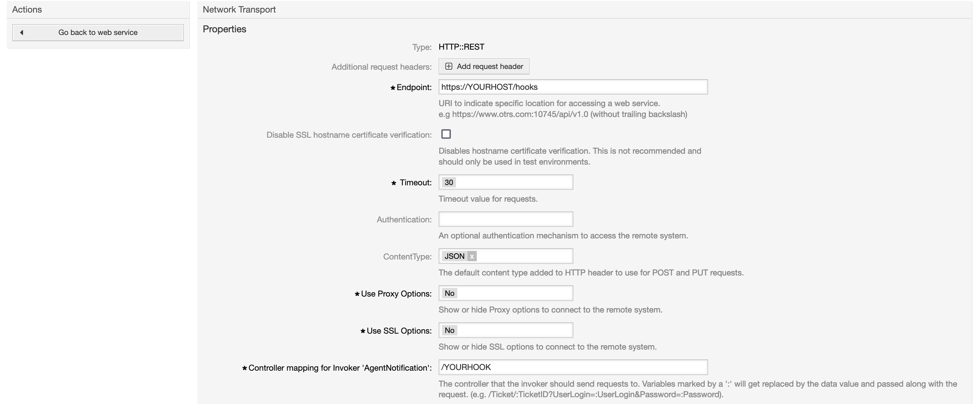Viewport: 980px width, 404px height.
Task: Remove the JSON content type tag
Action: coord(472,256)
